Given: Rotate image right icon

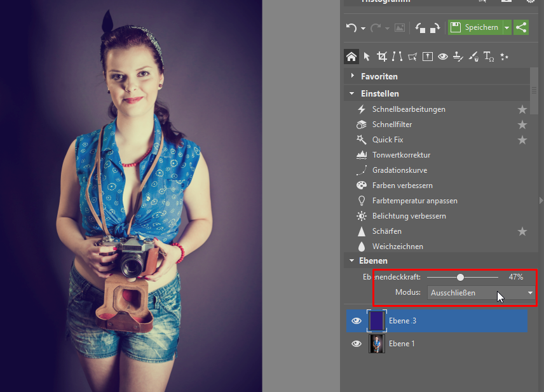Looking at the screenshot, I should tap(435, 27).
